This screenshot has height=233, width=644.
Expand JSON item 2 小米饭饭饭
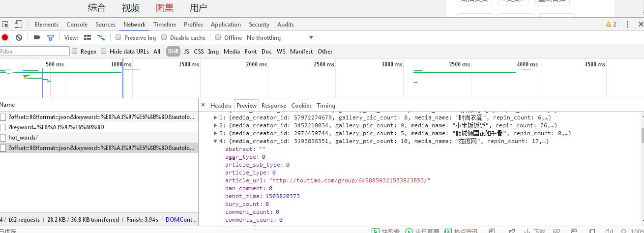[x=215, y=125]
